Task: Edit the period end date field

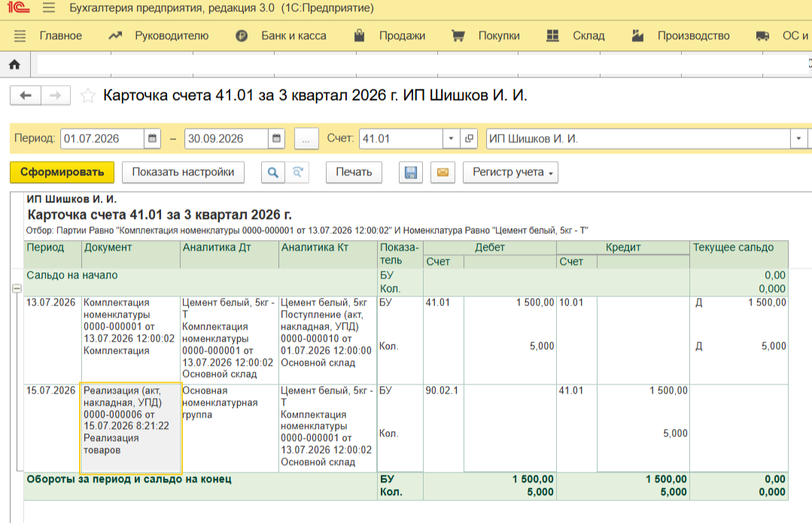Action: point(227,138)
